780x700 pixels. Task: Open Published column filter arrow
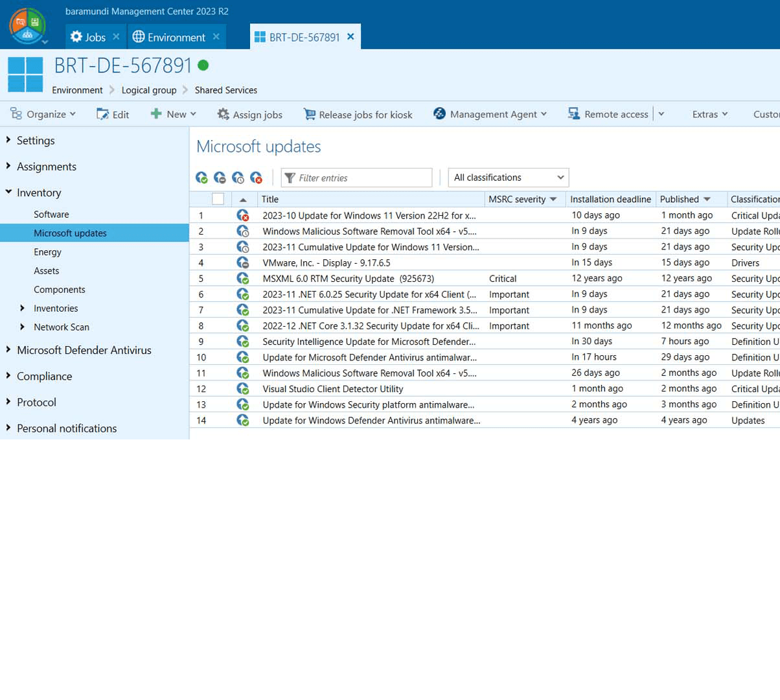point(707,200)
